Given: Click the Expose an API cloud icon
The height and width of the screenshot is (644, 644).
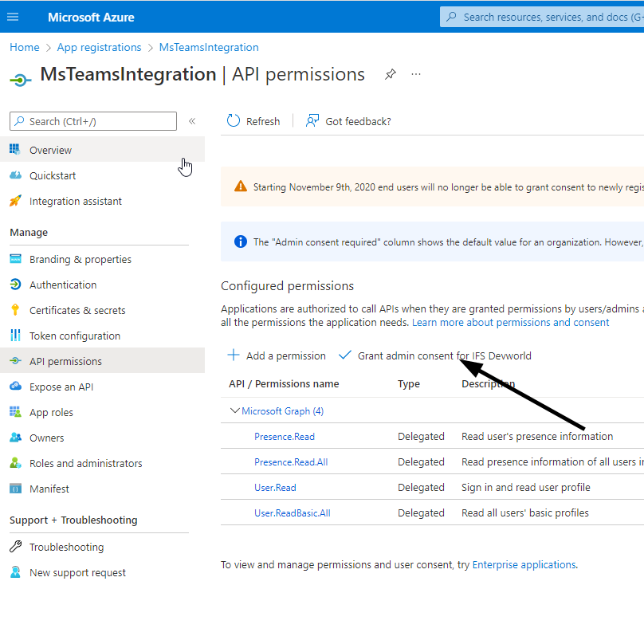Looking at the screenshot, I should (x=17, y=387).
